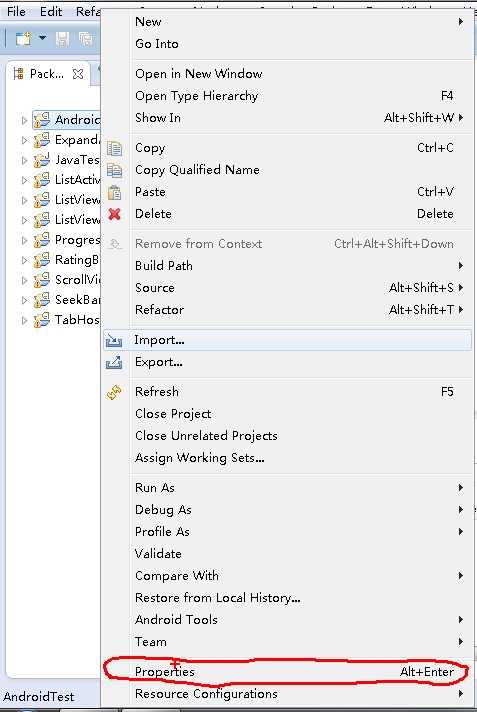Viewport: 477px width, 712px height.
Task: Open the File menu
Action: coord(16,11)
